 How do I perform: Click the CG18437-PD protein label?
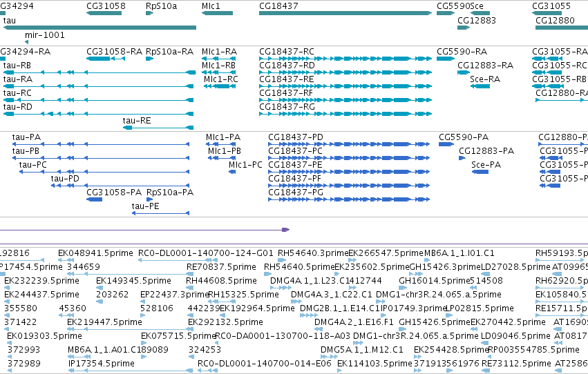coord(296,137)
